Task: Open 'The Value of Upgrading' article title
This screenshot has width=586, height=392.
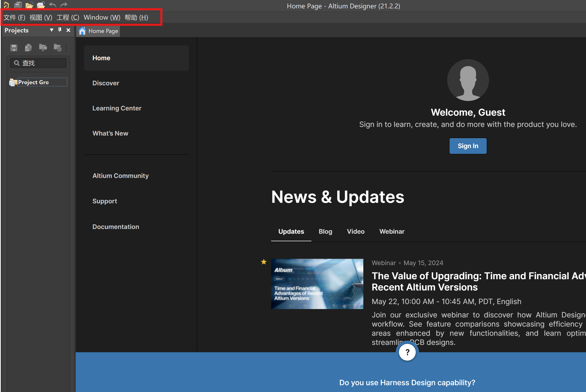Action: click(x=479, y=282)
